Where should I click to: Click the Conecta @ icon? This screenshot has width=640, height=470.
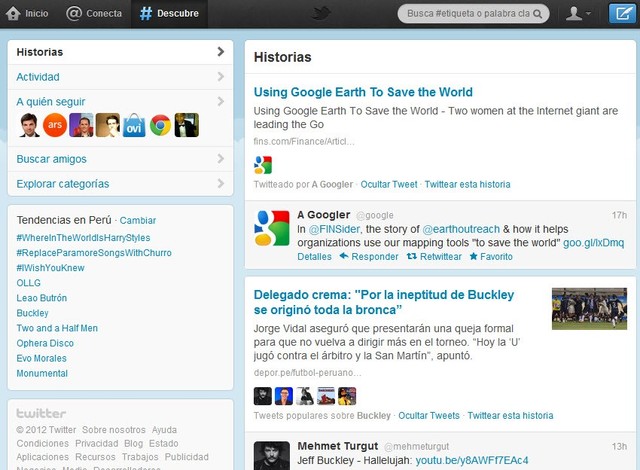pyautogui.click(x=74, y=13)
